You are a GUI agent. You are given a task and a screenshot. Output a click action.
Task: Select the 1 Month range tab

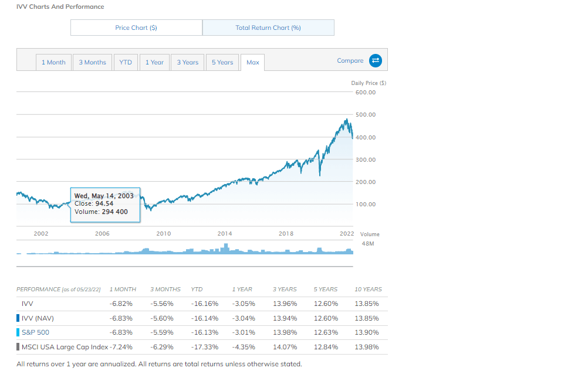(x=53, y=63)
